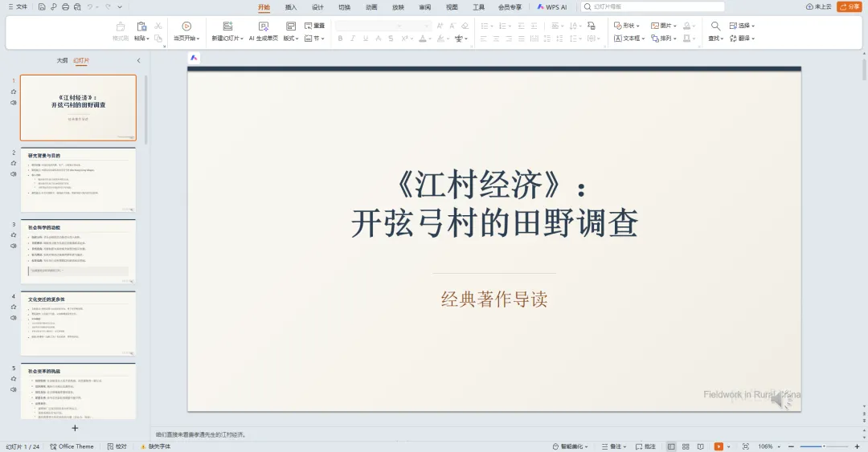Click the Format Painter (格式刷) icon
Screen dimensions: 868x452
[121, 26]
